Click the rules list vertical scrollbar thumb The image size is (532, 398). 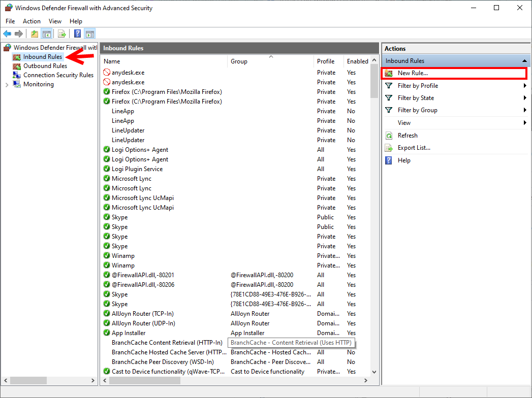(374, 81)
